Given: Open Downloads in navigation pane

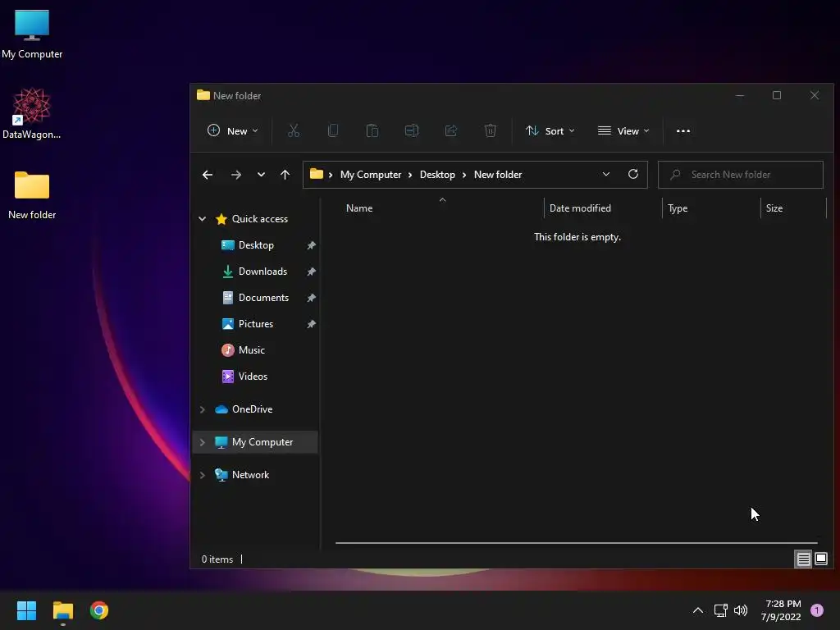Looking at the screenshot, I should tap(263, 272).
